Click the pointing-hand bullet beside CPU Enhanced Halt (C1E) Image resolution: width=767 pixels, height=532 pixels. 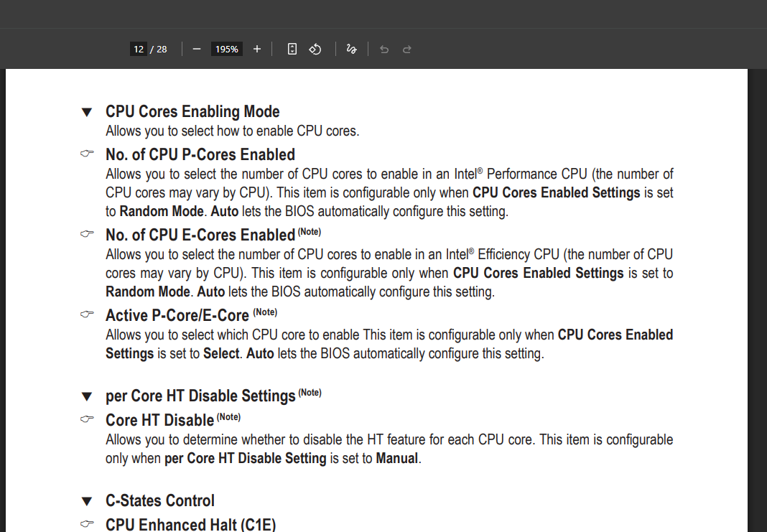point(87,523)
